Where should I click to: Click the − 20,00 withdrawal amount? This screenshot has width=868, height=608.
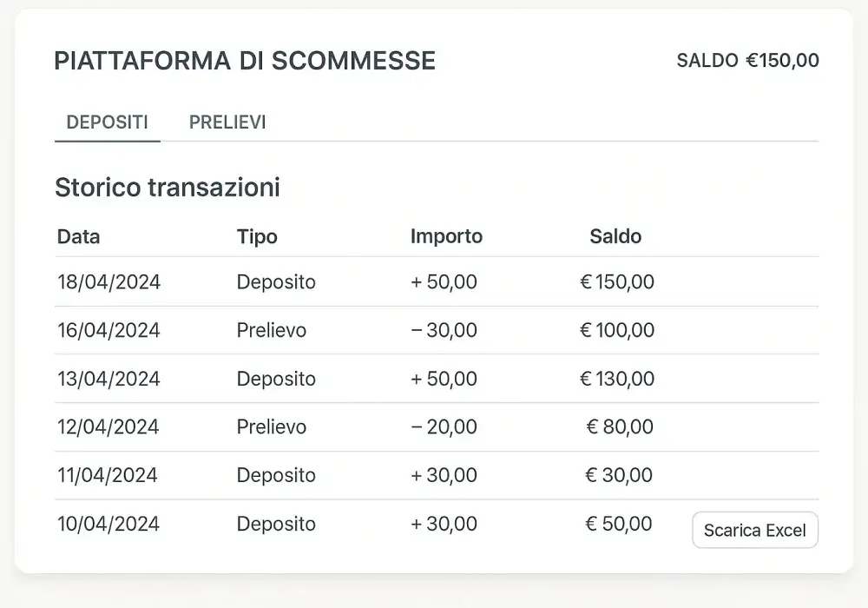[x=444, y=427]
